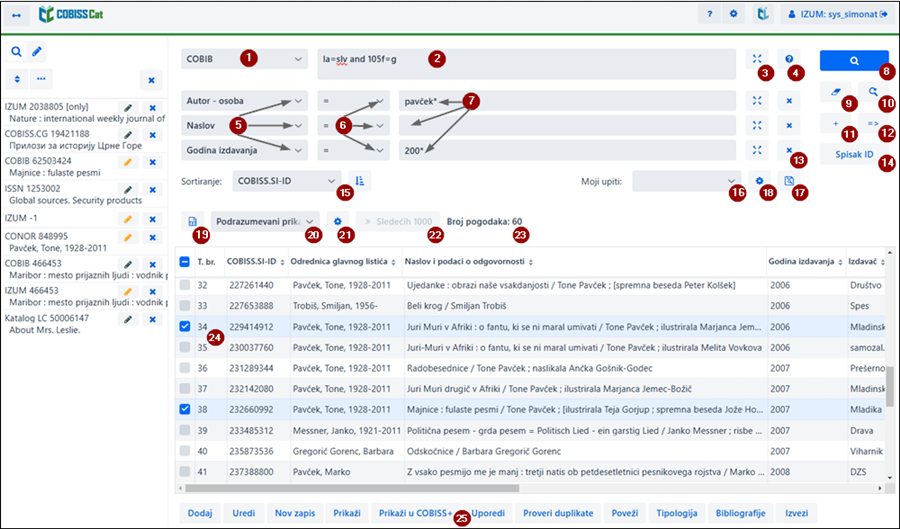Viewport: 900px width, 529px height.
Task: Toggle the select-all checkbox in the table header
Action: 184,262
